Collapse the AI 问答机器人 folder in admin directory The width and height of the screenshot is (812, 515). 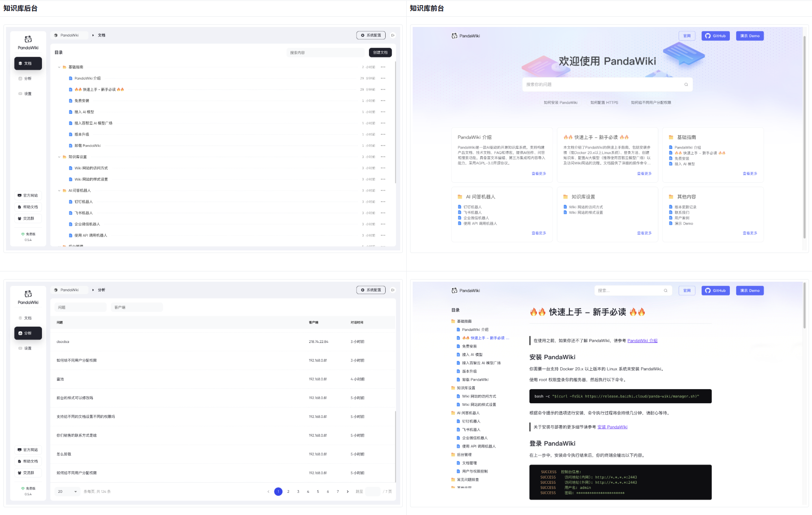(x=59, y=191)
